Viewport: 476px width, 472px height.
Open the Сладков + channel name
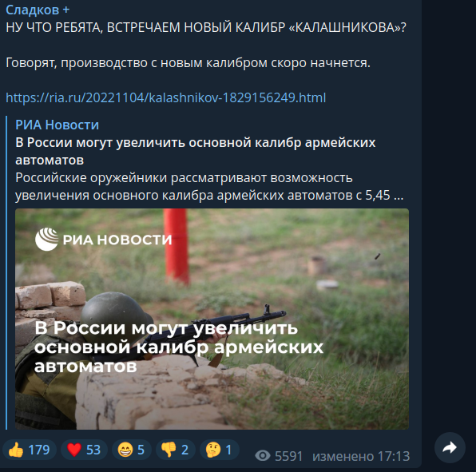click(x=38, y=10)
